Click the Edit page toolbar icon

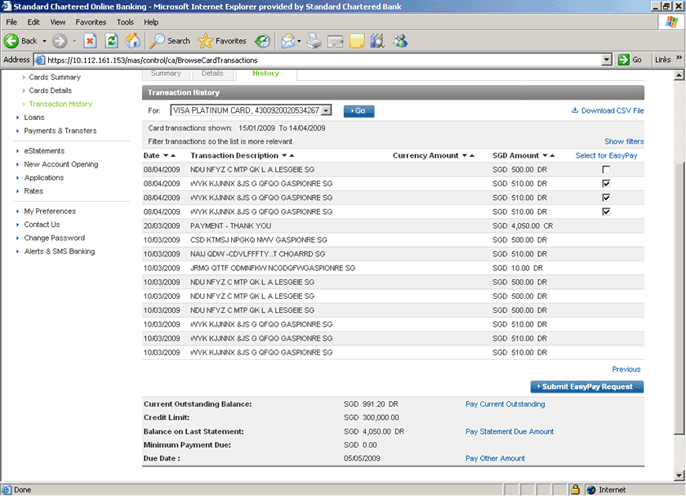tap(336, 41)
